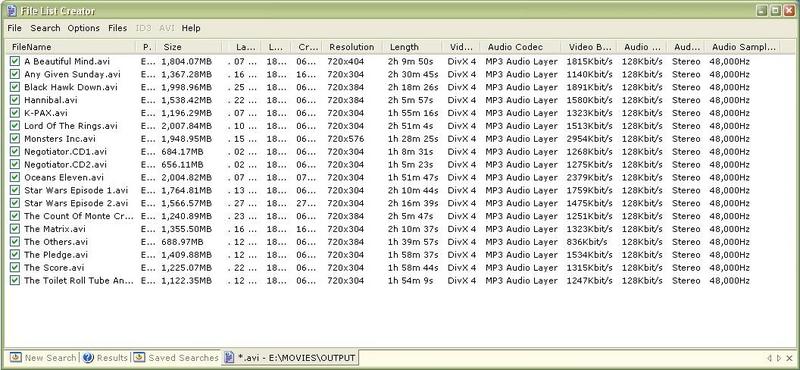Image resolution: width=800 pixels, height=370 pixels.
Task: Sort by Length column header
Action: (412, 47)
